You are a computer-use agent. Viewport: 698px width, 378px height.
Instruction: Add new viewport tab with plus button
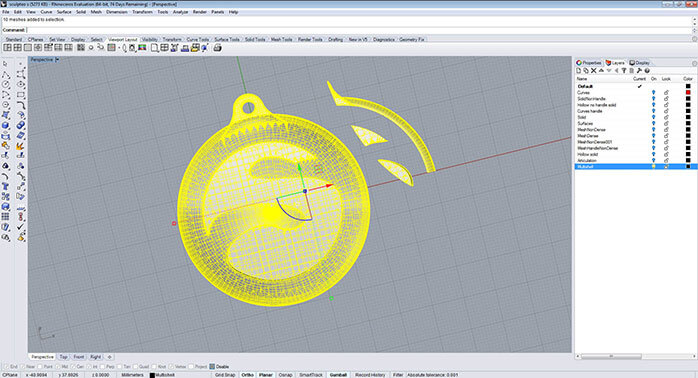tap(110, 357)
